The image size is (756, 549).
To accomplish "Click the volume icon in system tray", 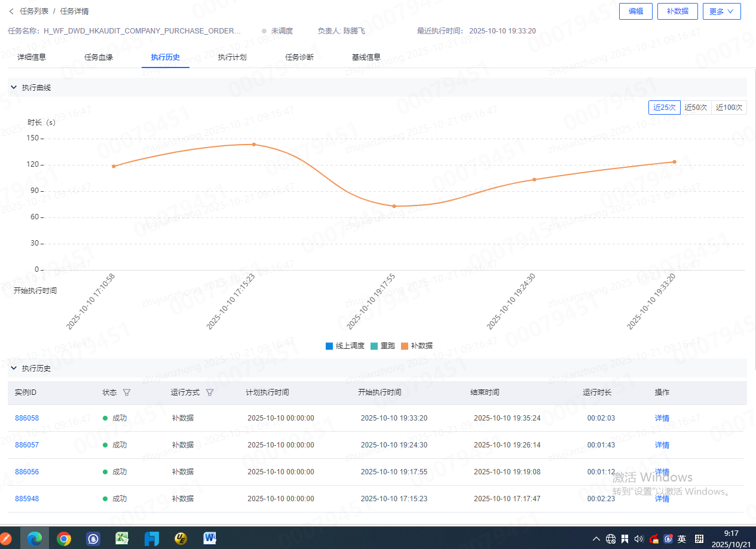I will [639, 539].
